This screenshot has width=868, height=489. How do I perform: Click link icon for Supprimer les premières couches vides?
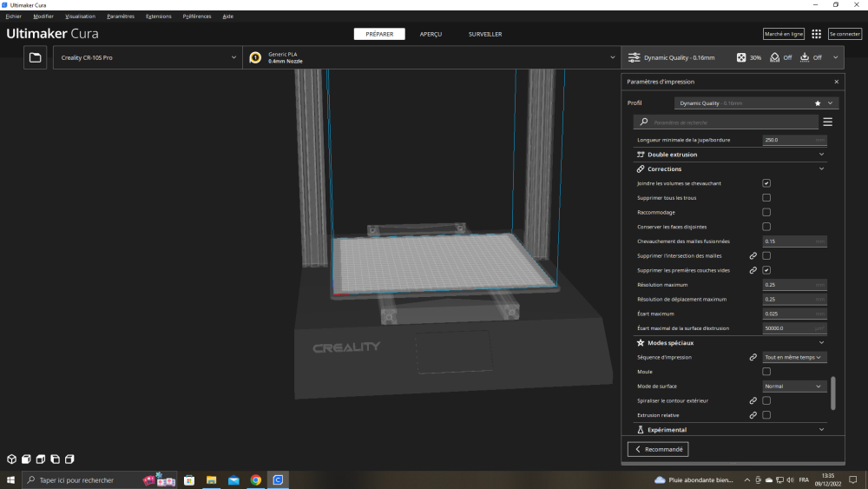click(753, 270)
